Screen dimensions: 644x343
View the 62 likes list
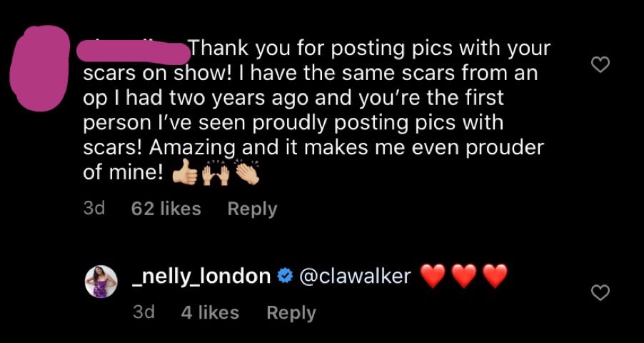166,209
